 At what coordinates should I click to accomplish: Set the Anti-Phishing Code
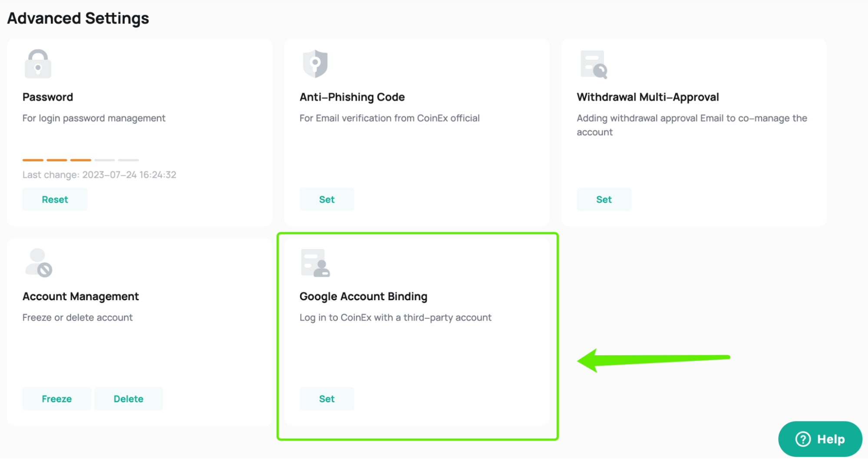point(327,199)
